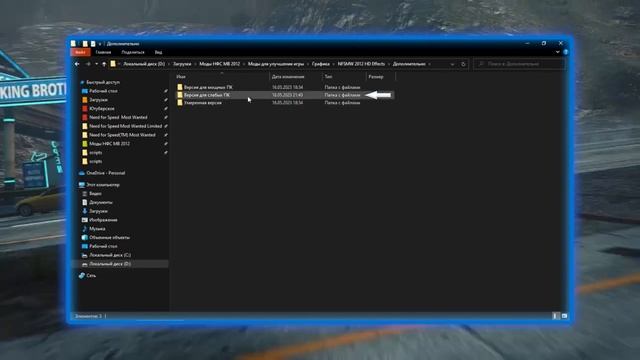
Task: Switch to large icons view in status bar
Action: [x=564, y=316]
